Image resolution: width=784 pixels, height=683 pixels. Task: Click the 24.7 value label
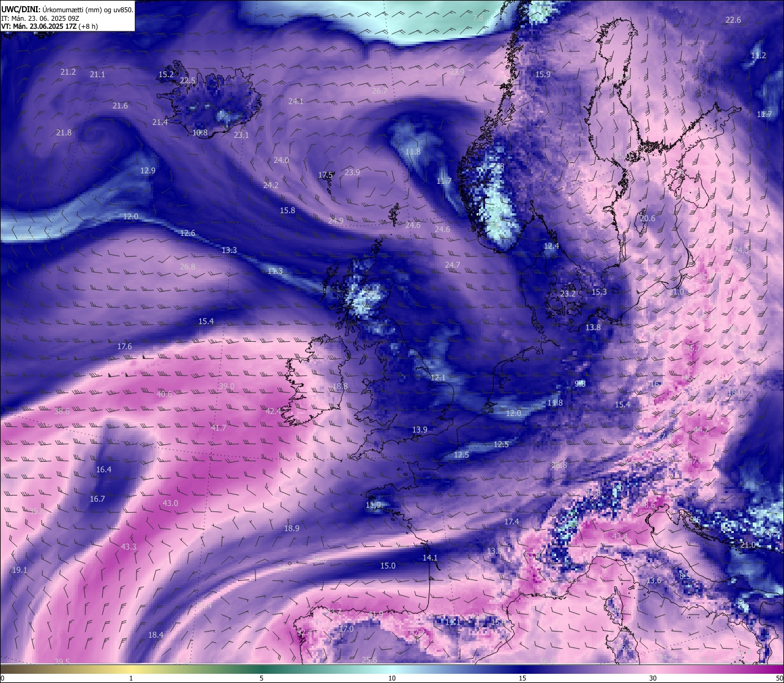(452, 265)
